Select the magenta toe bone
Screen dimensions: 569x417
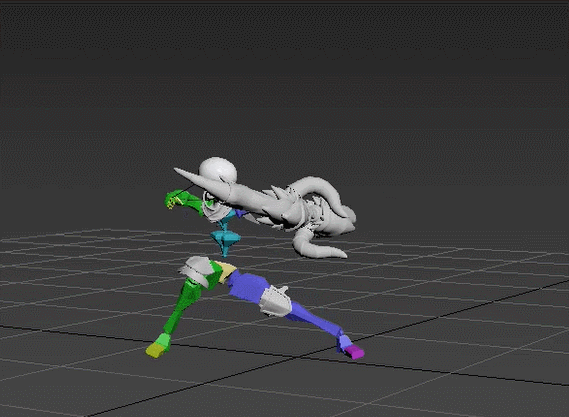pos(355,352)
